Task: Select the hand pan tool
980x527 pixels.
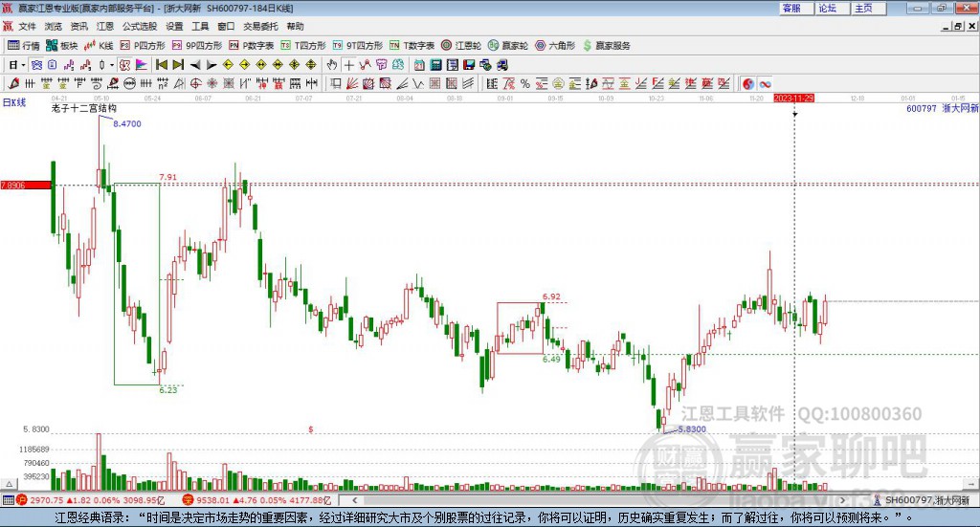Action: (331, 65)
